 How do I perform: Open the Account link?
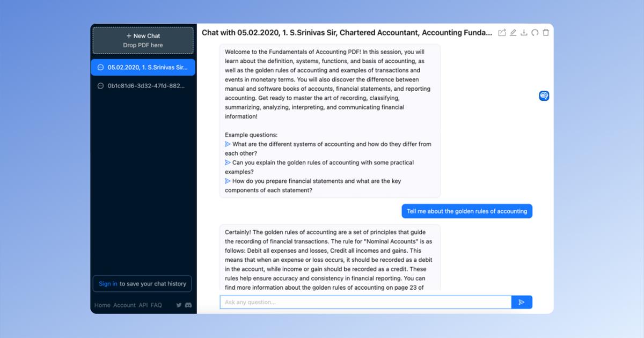coord(125,305)
